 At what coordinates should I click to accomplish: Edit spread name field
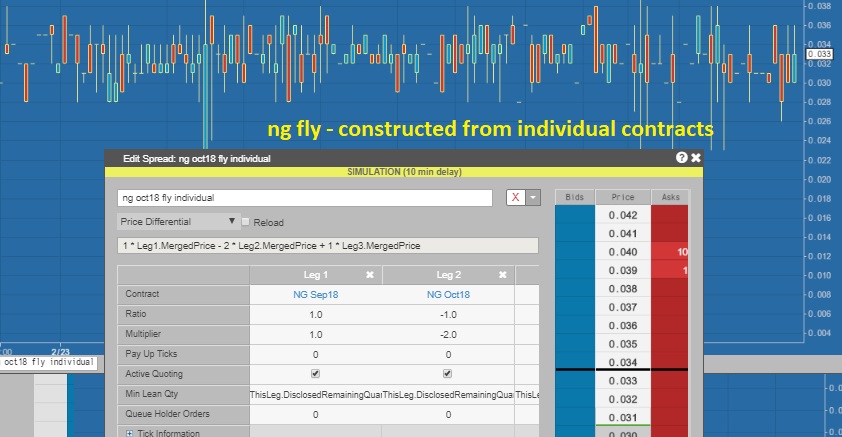[x=304, y=198]
